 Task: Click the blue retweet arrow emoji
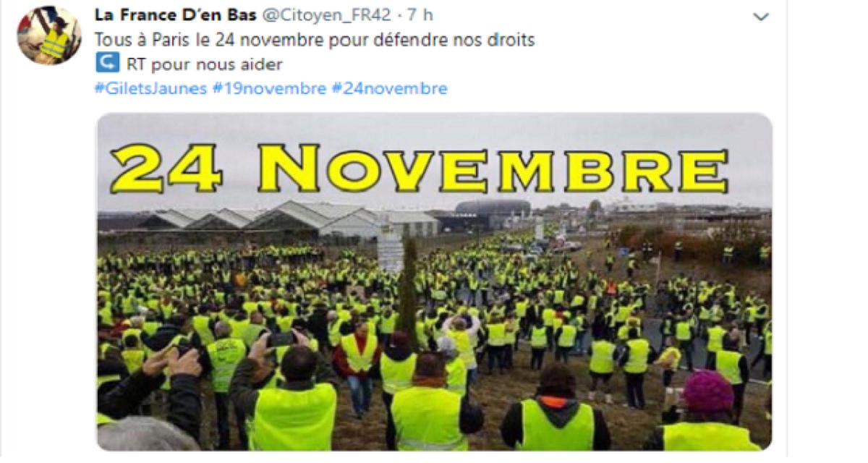107,64
